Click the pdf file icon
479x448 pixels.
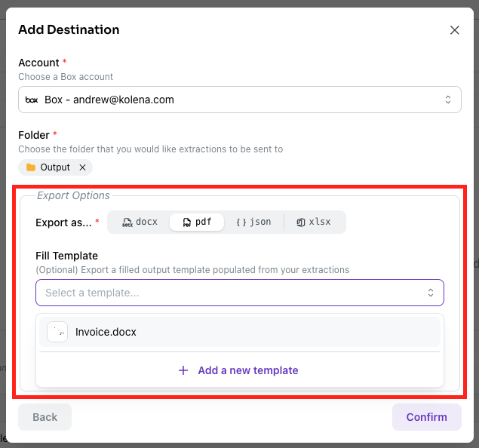pos(186,222)
